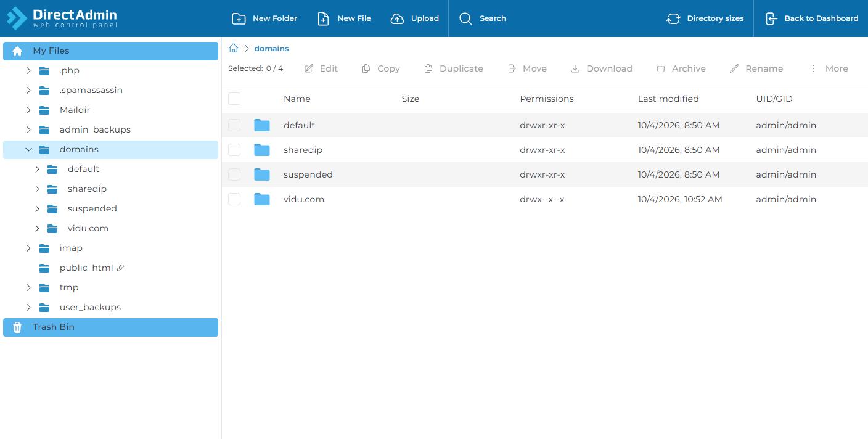Click the Permissions column header

pyautogui.click(x=547, y=99)
